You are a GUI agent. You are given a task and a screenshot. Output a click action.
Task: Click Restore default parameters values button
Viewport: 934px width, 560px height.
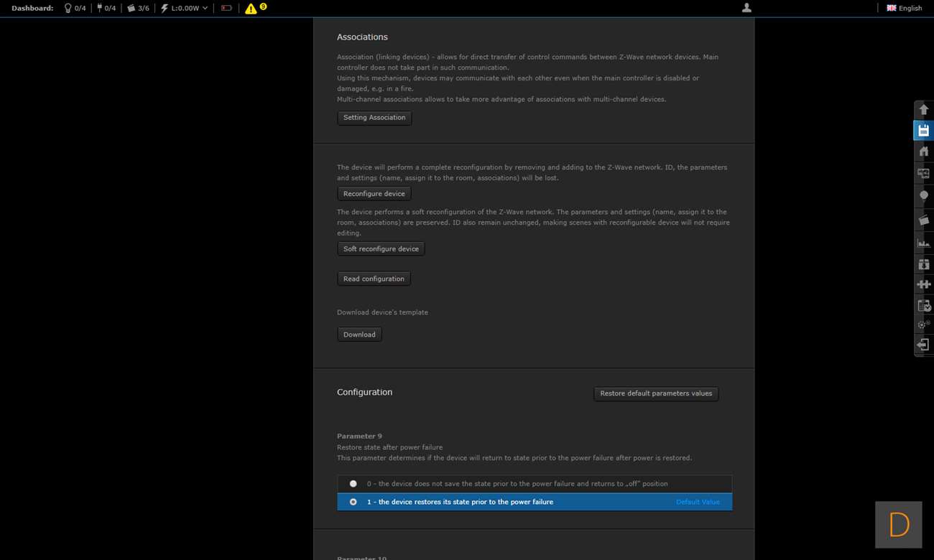coord(656,393)
